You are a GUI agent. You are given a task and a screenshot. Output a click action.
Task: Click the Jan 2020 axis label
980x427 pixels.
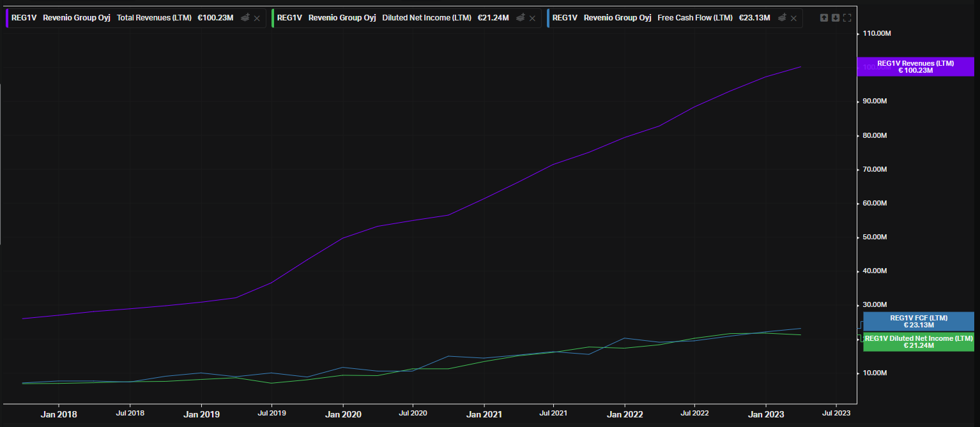pos(343,414)
